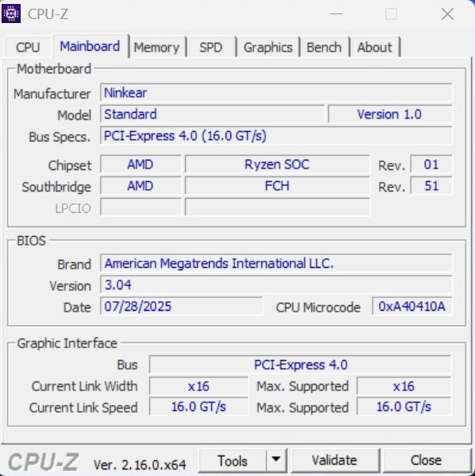Viewport: 475px width, 476px height.
Task: Click the Validate button
Action: click(334, 460)
